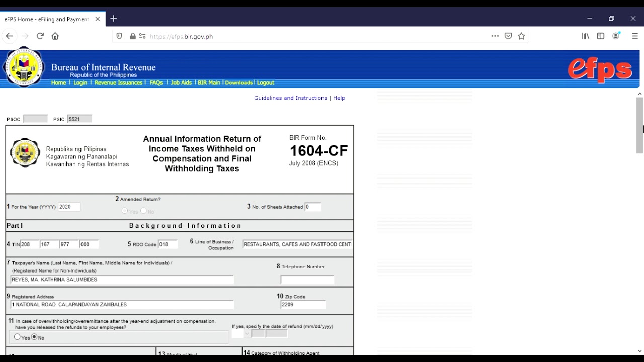Click the Logout link
644x362 pixels.
[265, 83]
